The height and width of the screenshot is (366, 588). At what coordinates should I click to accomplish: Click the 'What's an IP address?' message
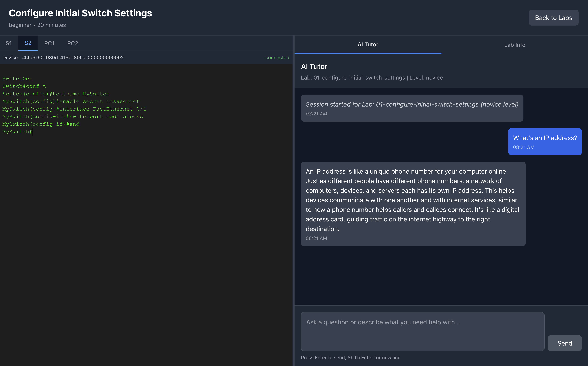point(545,141)
